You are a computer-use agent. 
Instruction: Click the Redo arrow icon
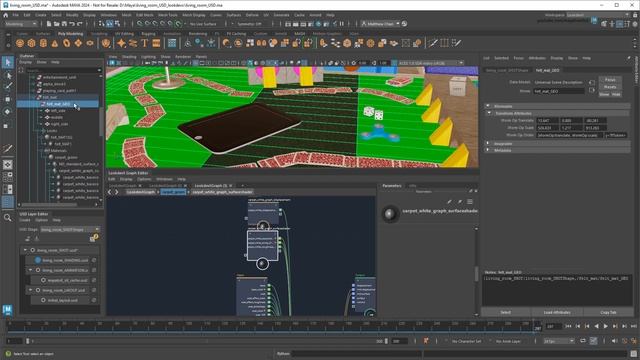pos(80,24)
